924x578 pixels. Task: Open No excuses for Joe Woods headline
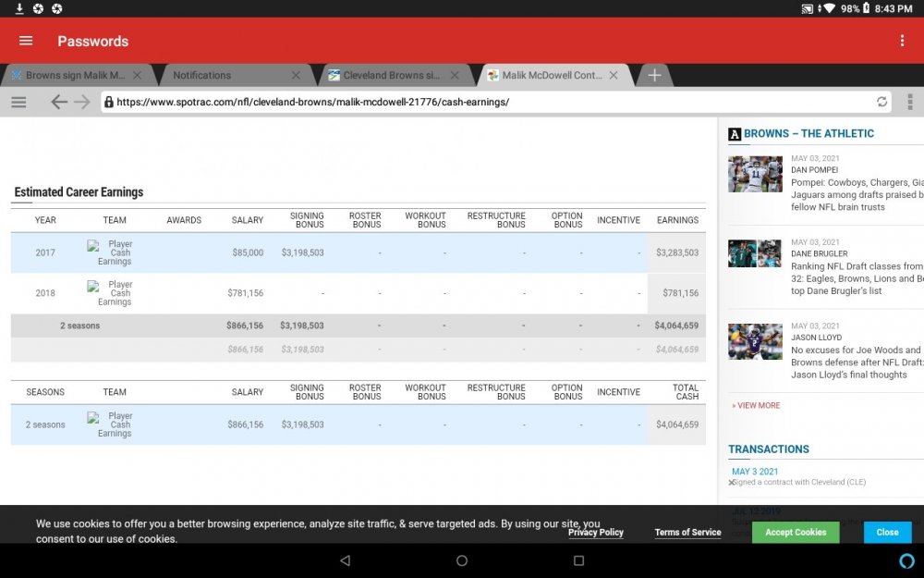(x=857, y=363)
